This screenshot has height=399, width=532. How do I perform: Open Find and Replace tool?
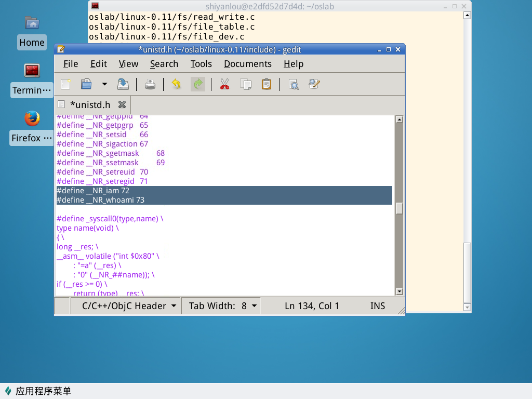[314, 84]
